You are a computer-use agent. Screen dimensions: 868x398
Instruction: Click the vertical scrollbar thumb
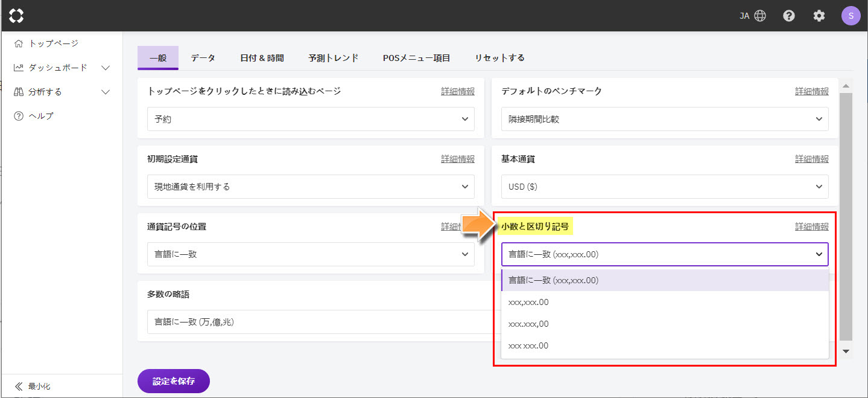[846, 216]
